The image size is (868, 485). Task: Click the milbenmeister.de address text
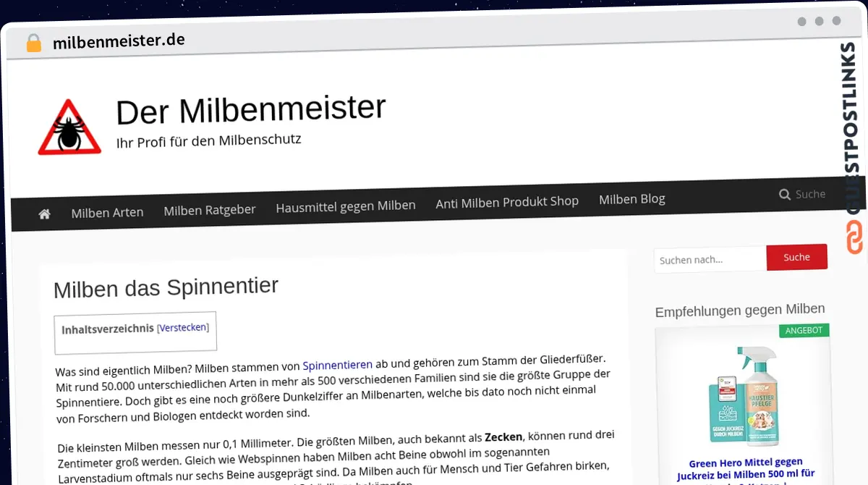[x=119, y=41]
